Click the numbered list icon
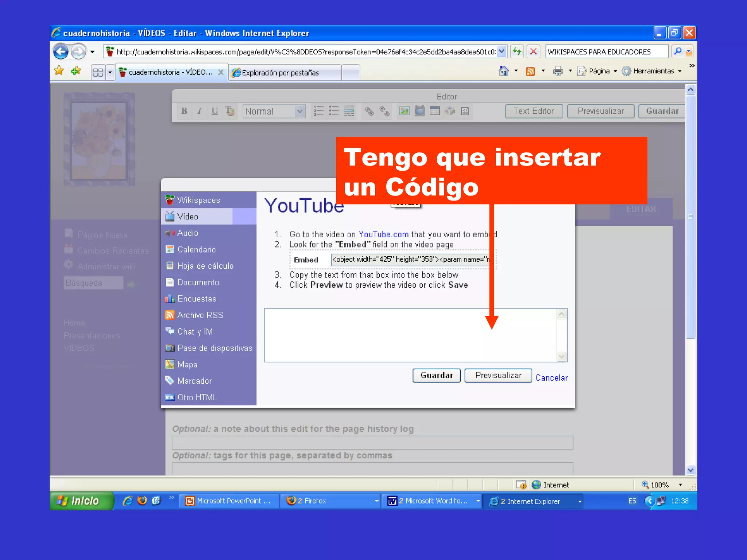The image size is (747, 560). 318,111
